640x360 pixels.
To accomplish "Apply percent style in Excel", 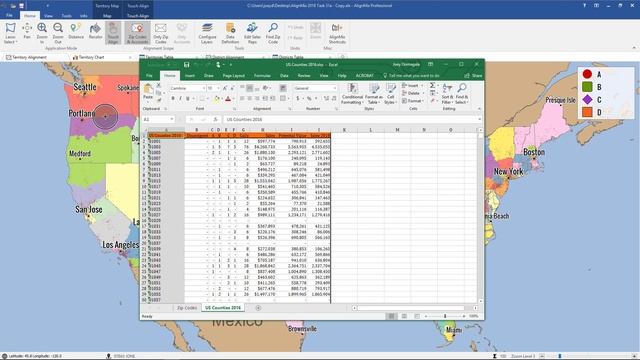I will (x=309, y=98).
